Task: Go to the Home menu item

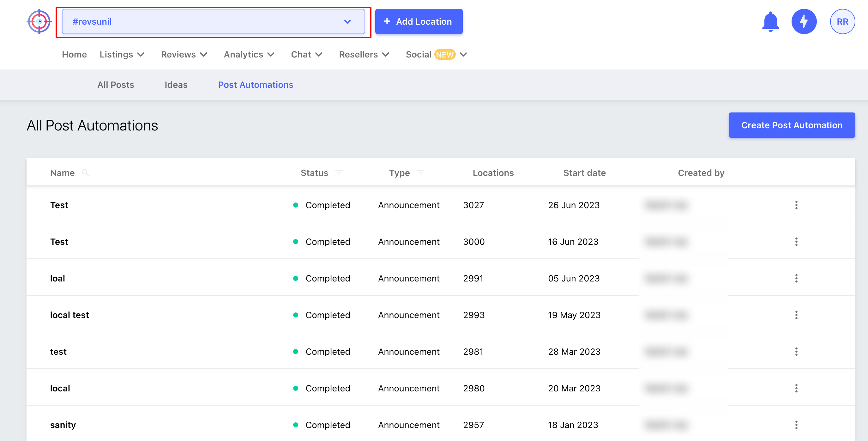Action: 74,55
